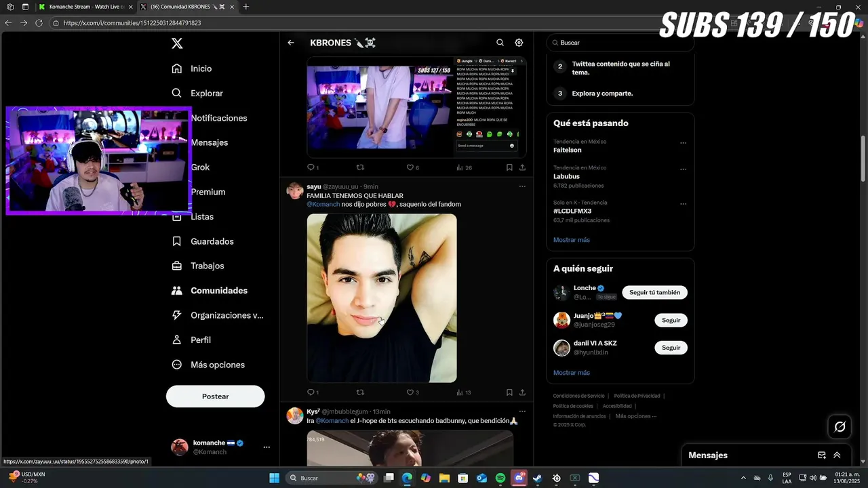The width and height of the screenshot is (868, 488).
Task: Switch to the Komanche Stream browser tab
Action: [x=85, y=7]
